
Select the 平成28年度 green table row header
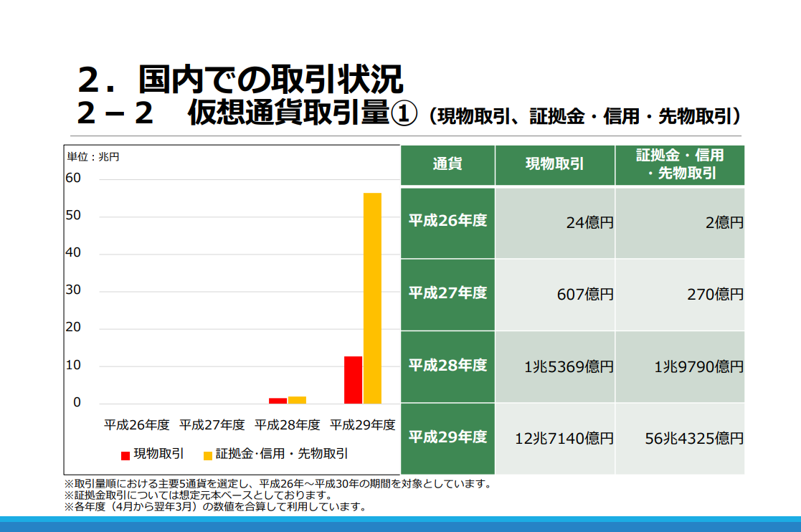[x=447, y=366]
